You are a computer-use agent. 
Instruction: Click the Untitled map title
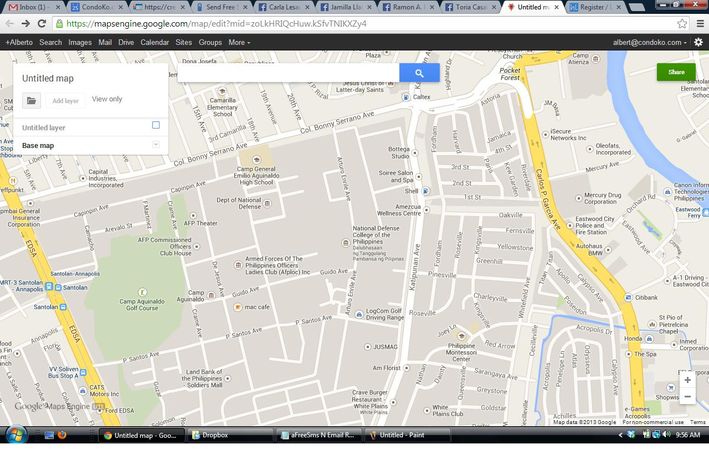[48, 78]
